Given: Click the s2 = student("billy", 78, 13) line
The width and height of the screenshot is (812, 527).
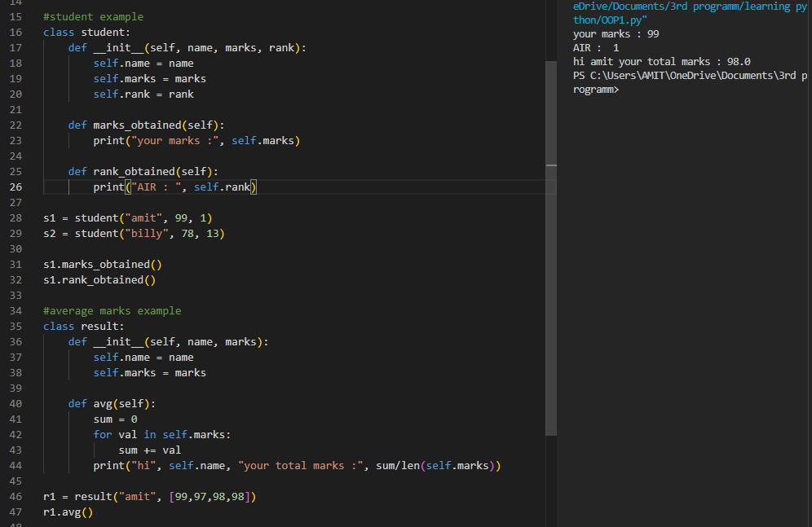Looking at the screenshot, I should (x=134, y=233).
